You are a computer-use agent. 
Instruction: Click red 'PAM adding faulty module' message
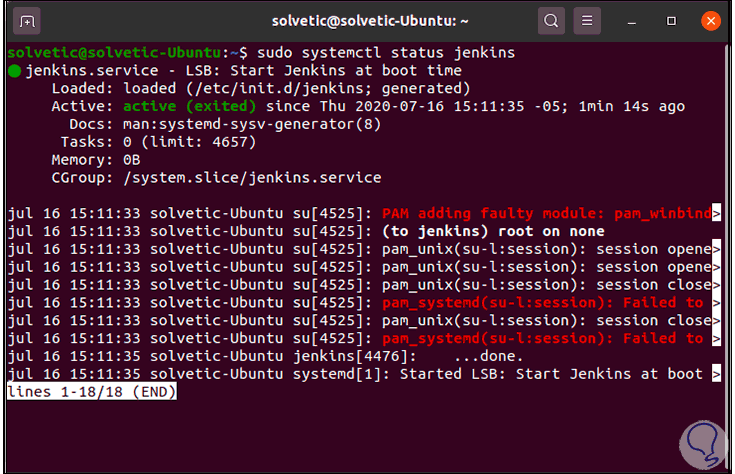pyautogui.click(x=547, y=213)
